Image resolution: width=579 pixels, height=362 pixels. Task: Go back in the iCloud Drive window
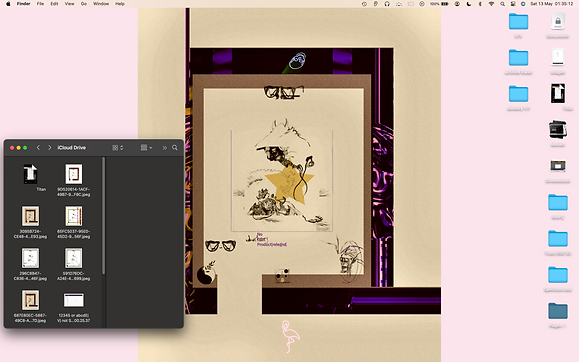tap(38, 148)
